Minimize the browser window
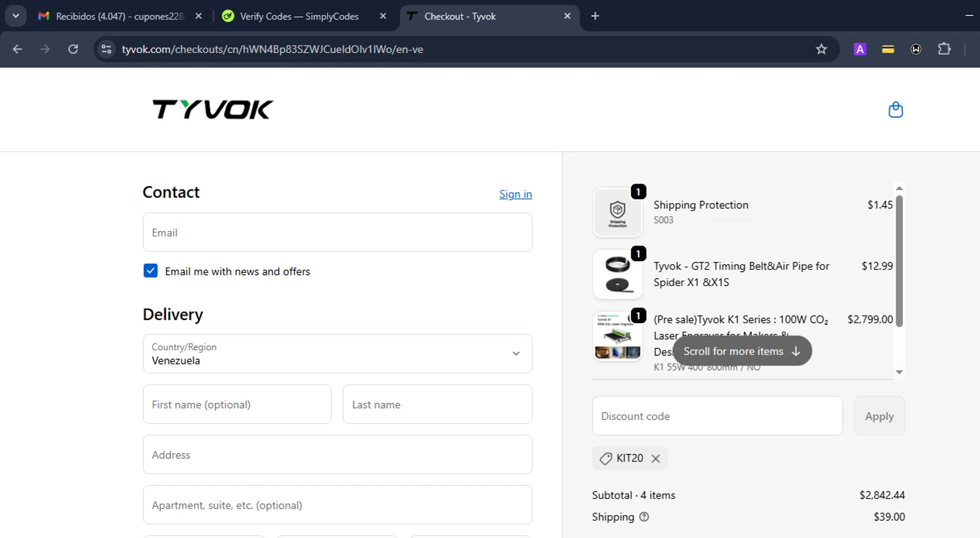 969,16
